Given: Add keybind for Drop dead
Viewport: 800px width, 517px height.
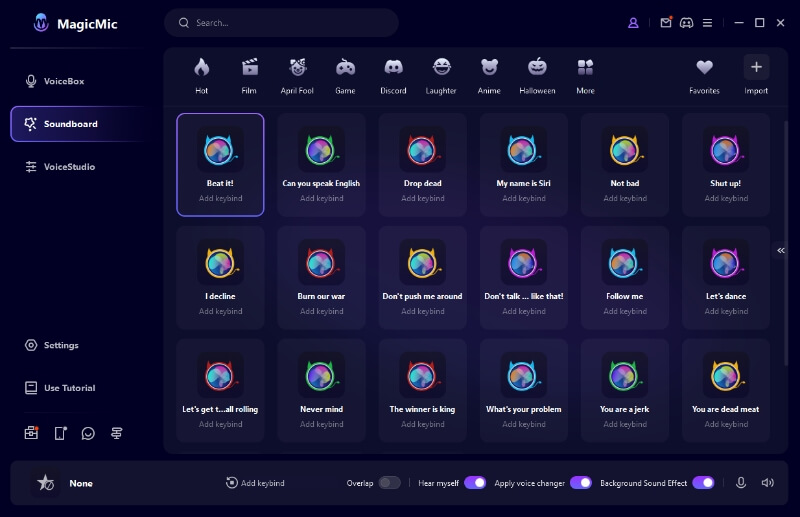Looking at the screenshot, I should click(422, 199).
